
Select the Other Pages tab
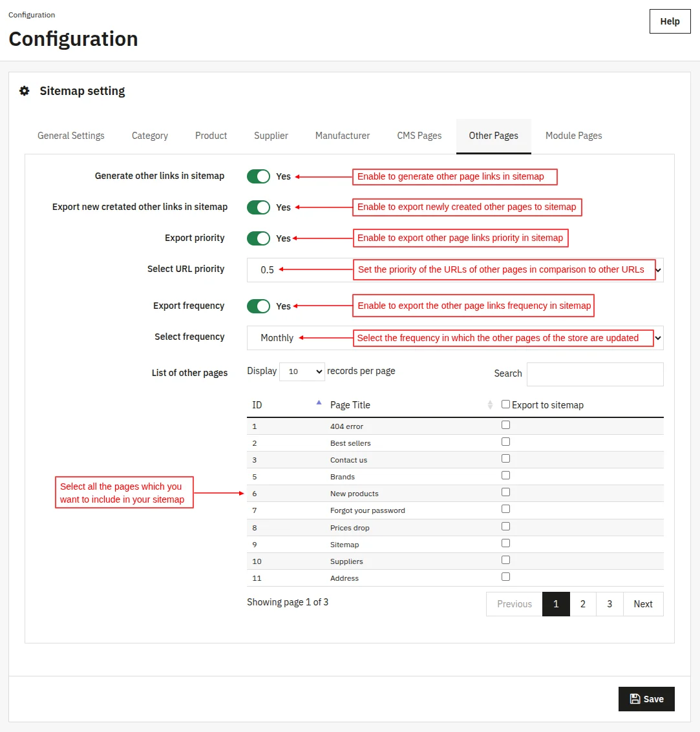click(x=494, y=136)
